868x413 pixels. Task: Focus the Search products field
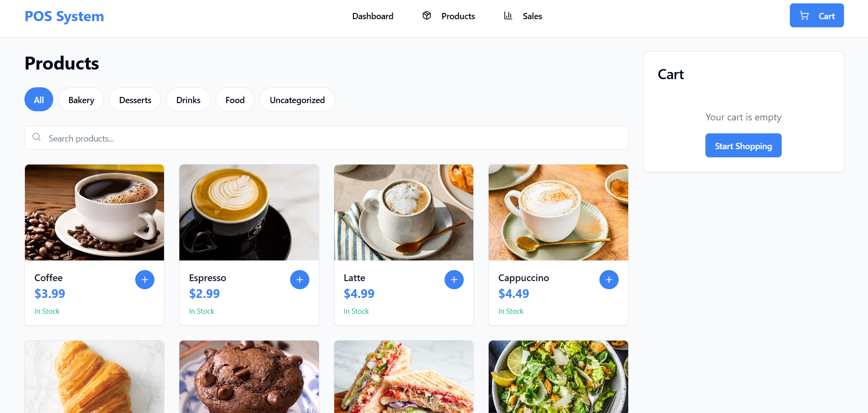(327, 138)
